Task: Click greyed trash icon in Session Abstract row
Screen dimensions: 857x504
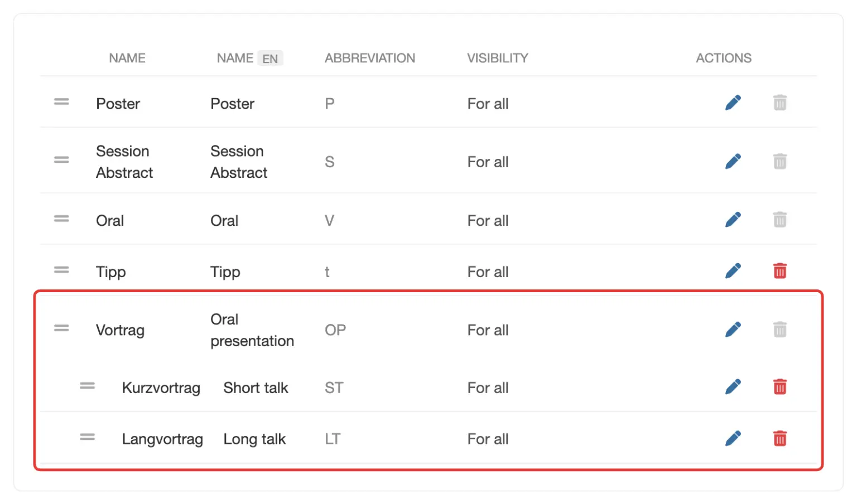Action: coord(780,162)
